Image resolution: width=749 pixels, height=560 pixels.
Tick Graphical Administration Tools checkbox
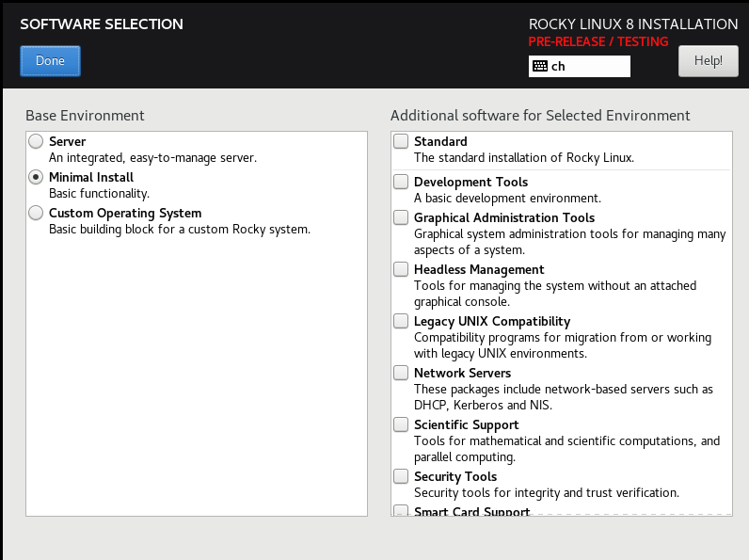(401, 217)
